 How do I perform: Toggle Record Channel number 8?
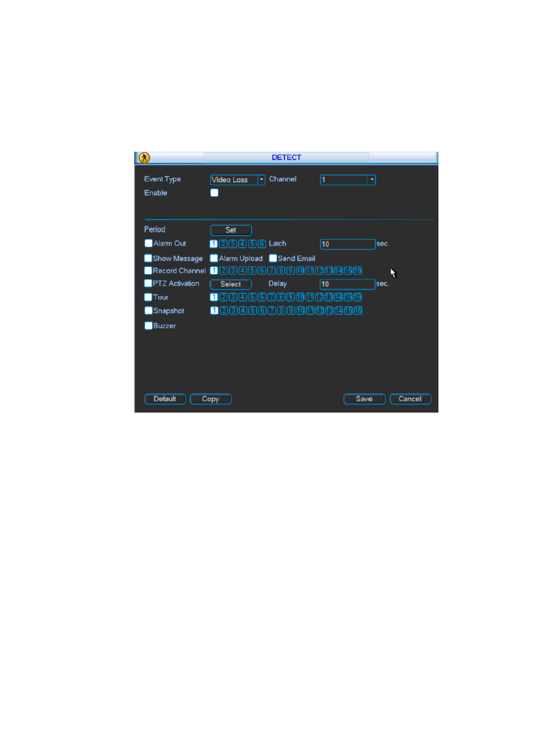281,270
